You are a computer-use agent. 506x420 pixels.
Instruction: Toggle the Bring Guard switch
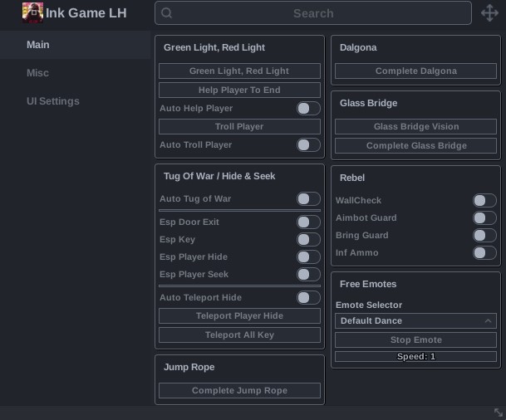point(484,235)
